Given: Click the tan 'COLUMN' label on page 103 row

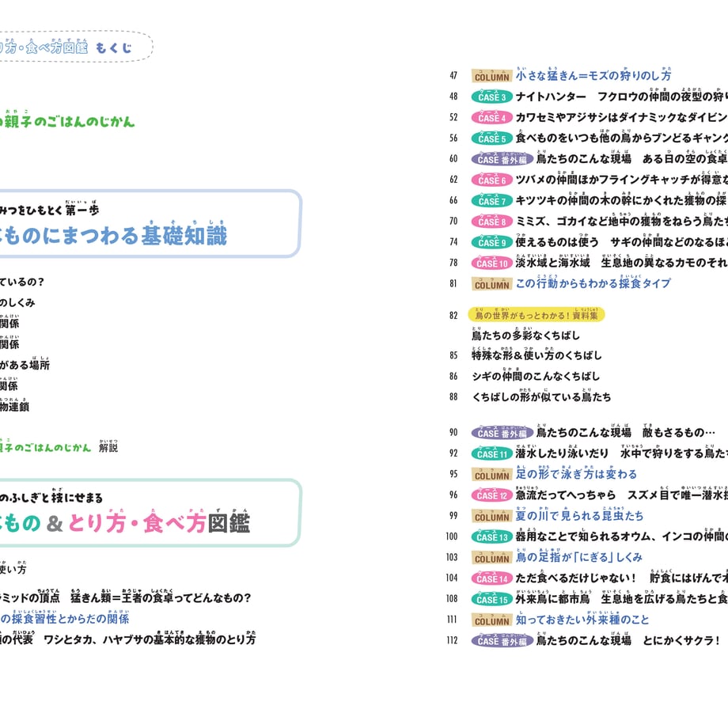Looking at the screenshot, I should [491, 558].
